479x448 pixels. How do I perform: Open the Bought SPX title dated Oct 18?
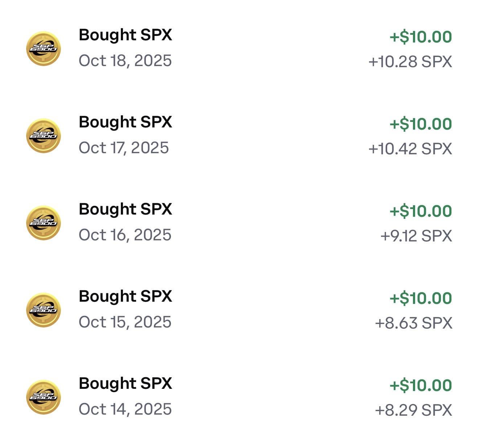(x=125, y=35)
